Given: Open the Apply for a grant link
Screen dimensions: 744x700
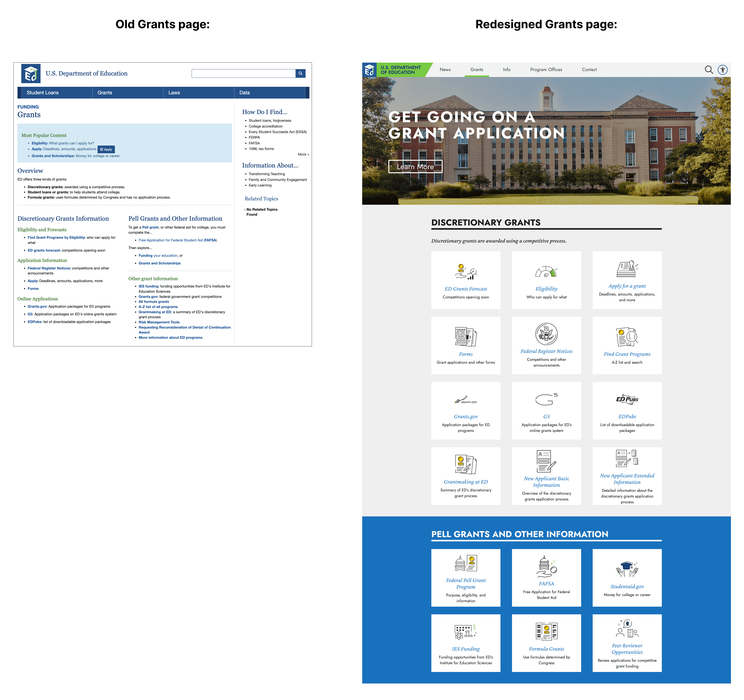Looking at the screenshot, I should pos(627,286).
